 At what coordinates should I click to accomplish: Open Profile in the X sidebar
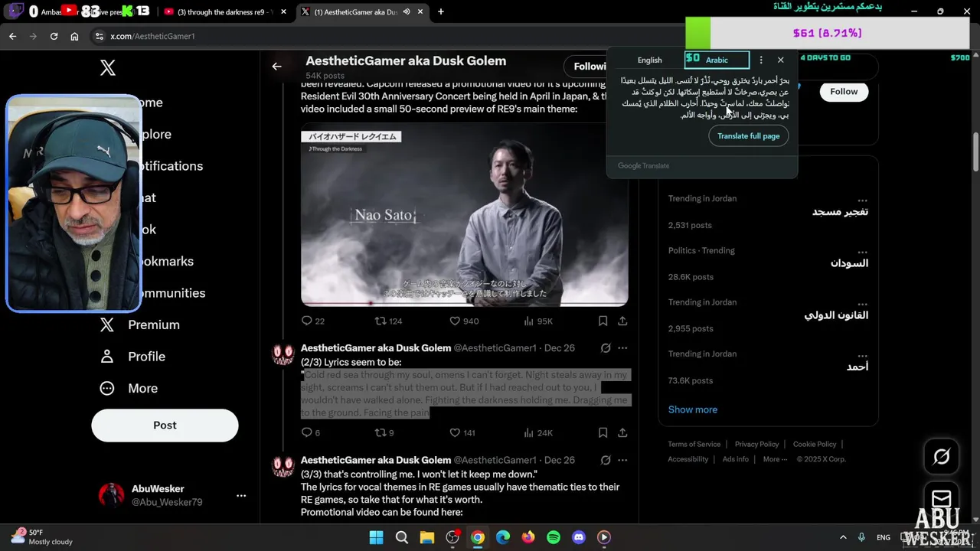click(x=146, y=357)
